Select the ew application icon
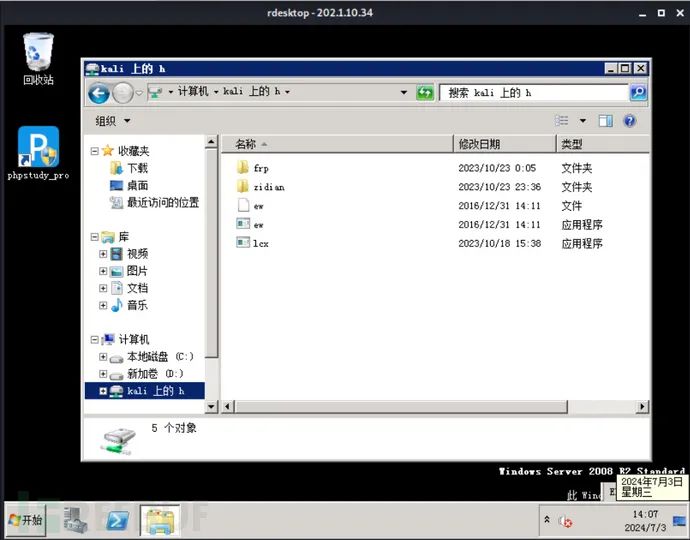The width and height of the screenshot is (690, 540). 243,224
